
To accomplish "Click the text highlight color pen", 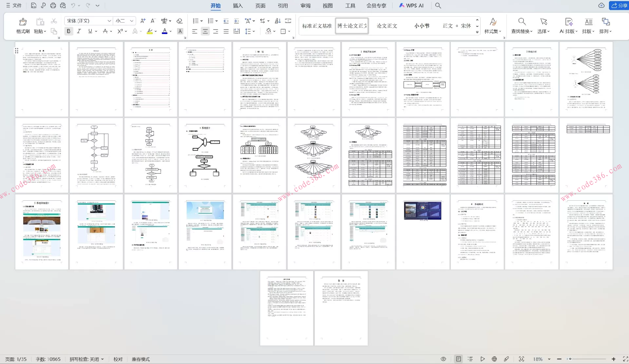I will coord(150,31).
